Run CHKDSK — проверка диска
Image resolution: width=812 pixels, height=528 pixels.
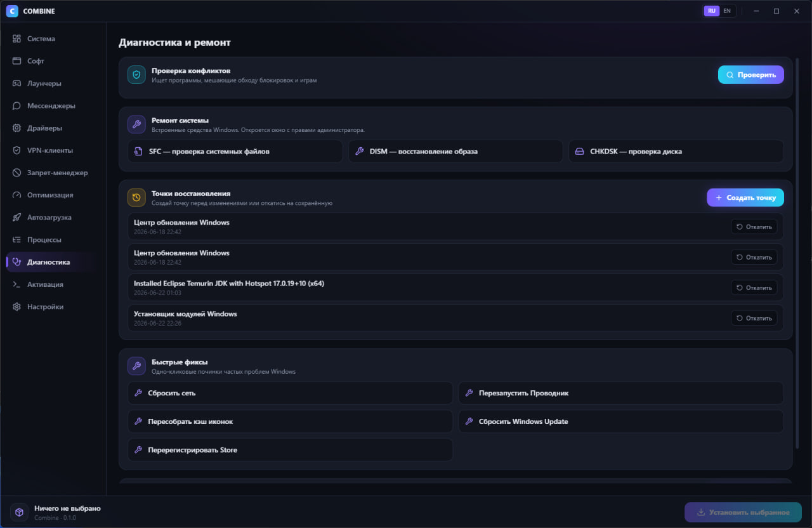click(676, 152)
